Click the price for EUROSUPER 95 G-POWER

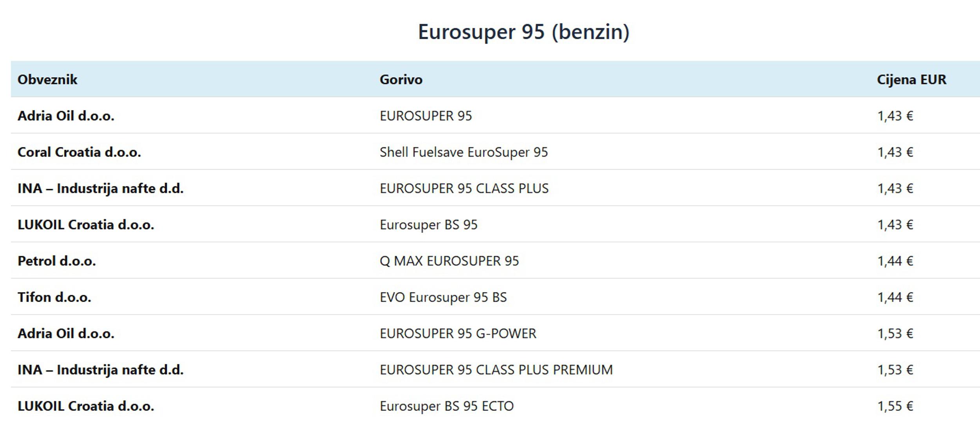[x=895, y=334]
